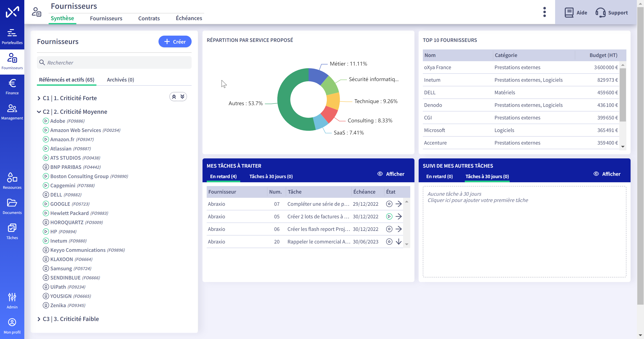Toggle Afficher eye in Mes tâches à traiter
Screen dimensions: 644x339
click(x=380, y=174)
